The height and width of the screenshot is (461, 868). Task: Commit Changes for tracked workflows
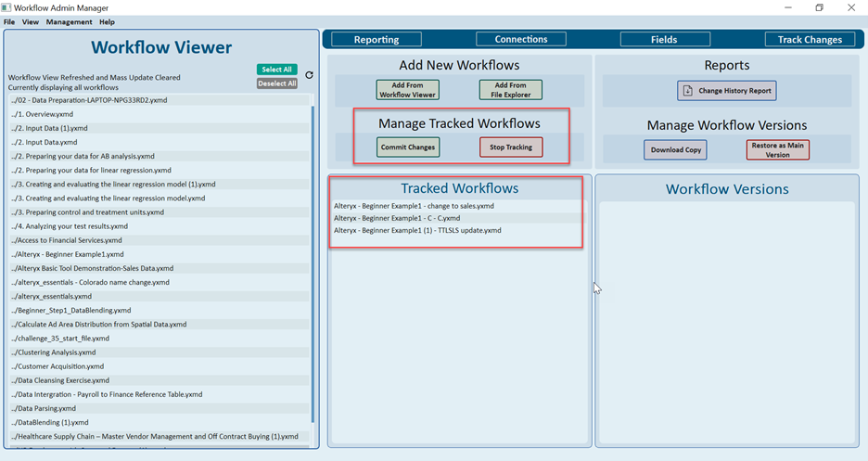point(408,147)
